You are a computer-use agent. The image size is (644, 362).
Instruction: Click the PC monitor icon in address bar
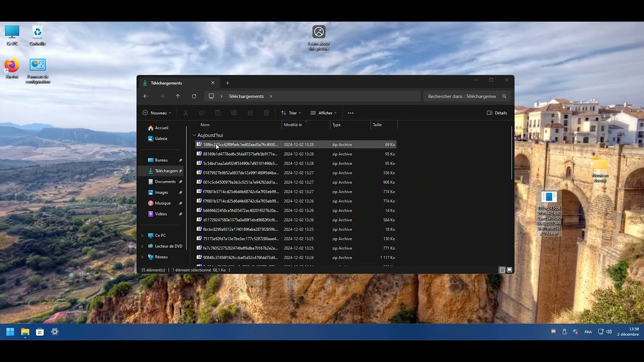[x=211, y=96]
